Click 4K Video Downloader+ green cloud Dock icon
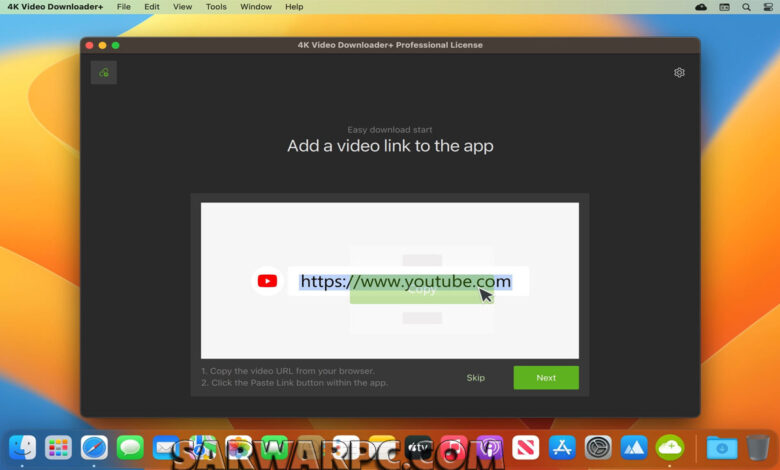The width and height of the screenshot is (780, 470). click(x=670, y=447)
